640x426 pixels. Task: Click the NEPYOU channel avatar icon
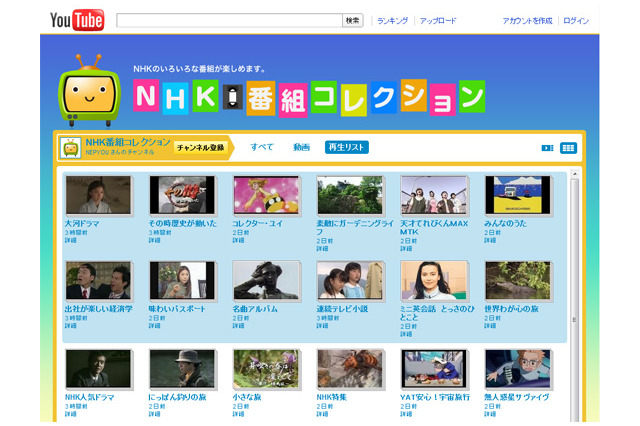[x=70, y=148]
